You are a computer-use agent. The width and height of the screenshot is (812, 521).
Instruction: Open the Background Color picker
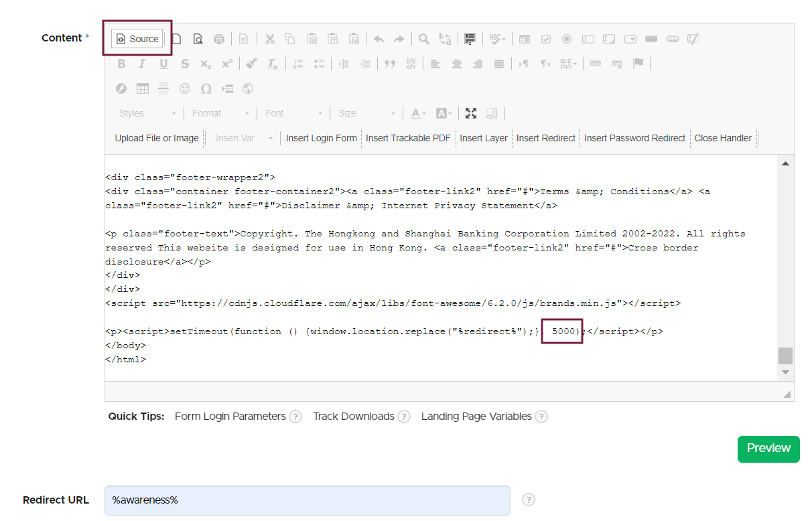pos(444,113)
